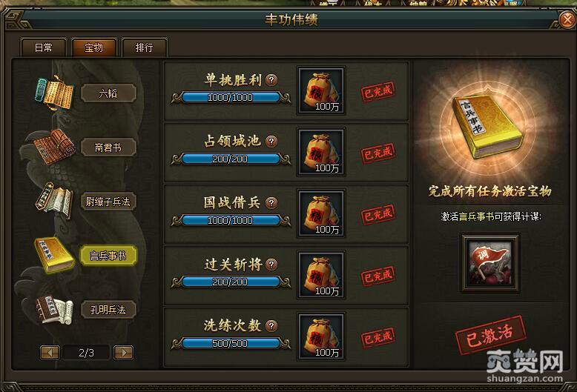Viewport: 577px width, 392px height.
Task: Click the large glowing 言兵事书 treasure image
Action: point(487,126)
